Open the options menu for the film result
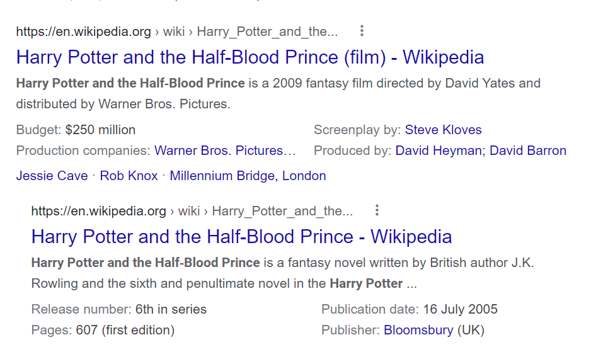 (x=362, y=31)
